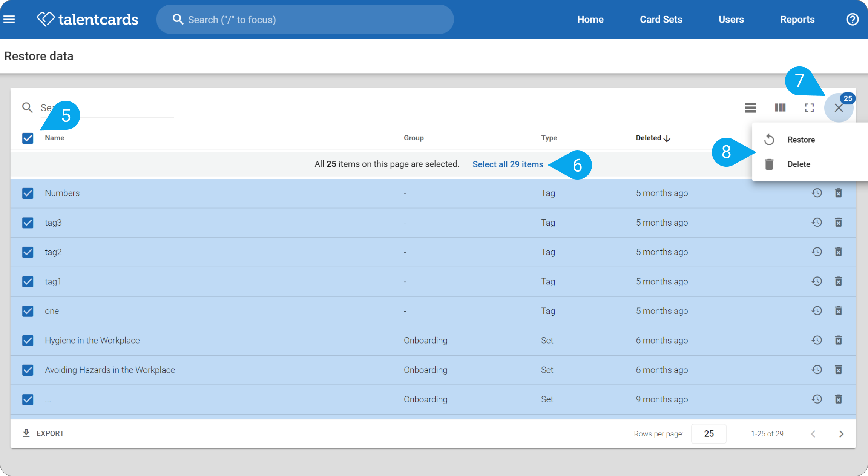Choose Restore from the bulk menu
The height and width of the screenshot is (476, 868).
click(801, 140)
